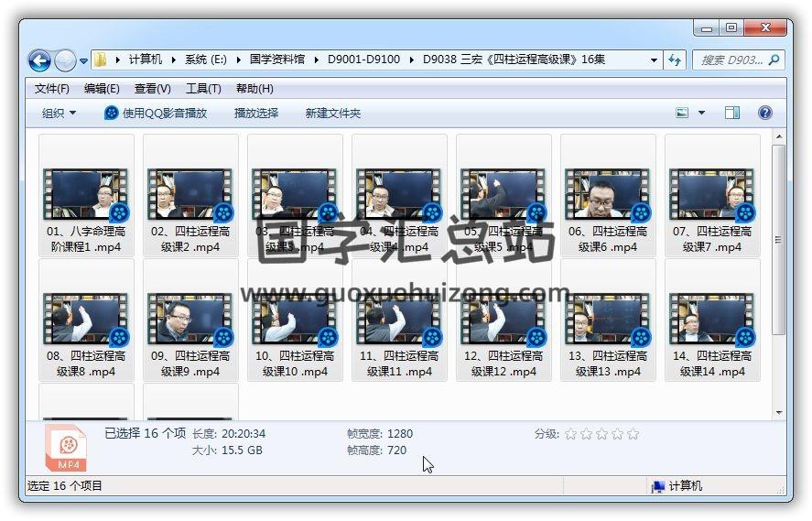This screenshot has width=812, height=521.
Task: Click 播放选择 toolbar button
Action: (x=255, y=113)
